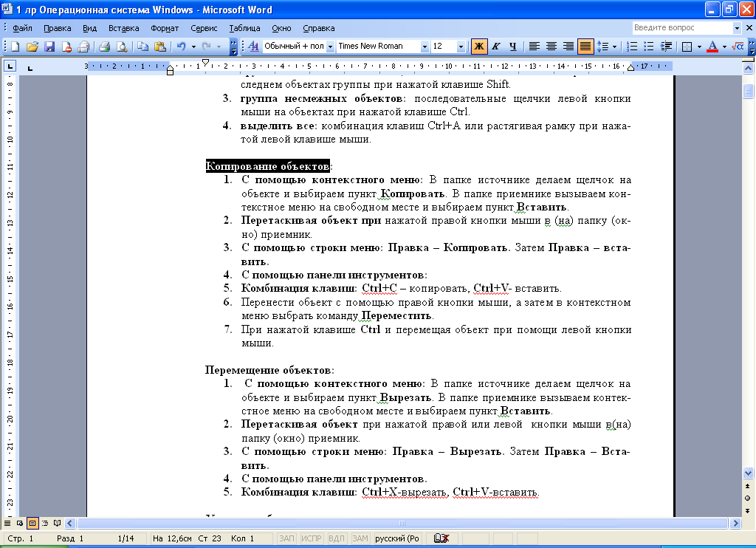The width and height of the screenshot is (756, 548).
Task: Click the spelling check status icon
Action: pyautogui.click(x=441, y=538)
